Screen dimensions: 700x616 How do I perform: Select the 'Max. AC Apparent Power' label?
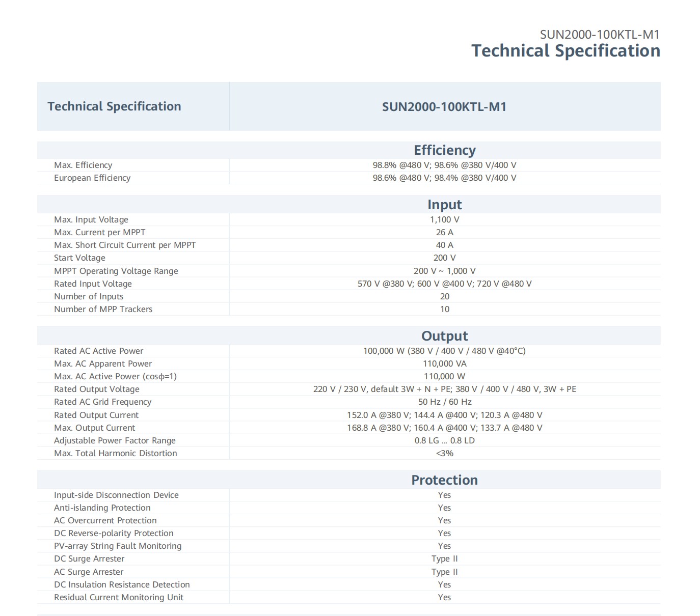[103, 363]
